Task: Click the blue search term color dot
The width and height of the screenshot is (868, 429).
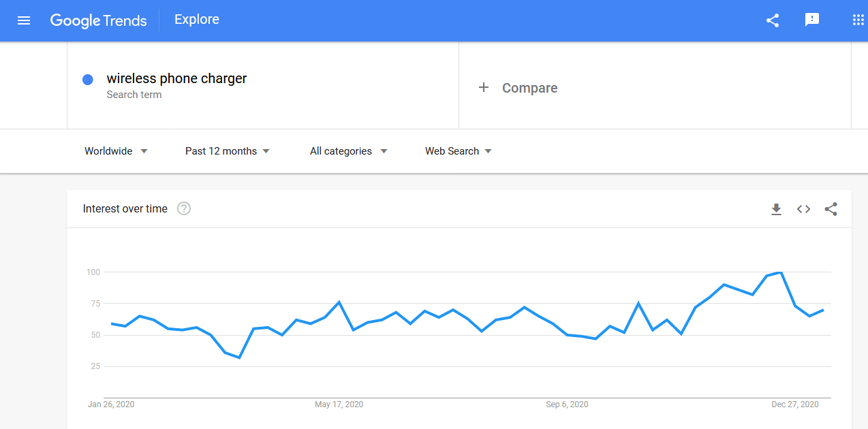Action: [88, 80]
